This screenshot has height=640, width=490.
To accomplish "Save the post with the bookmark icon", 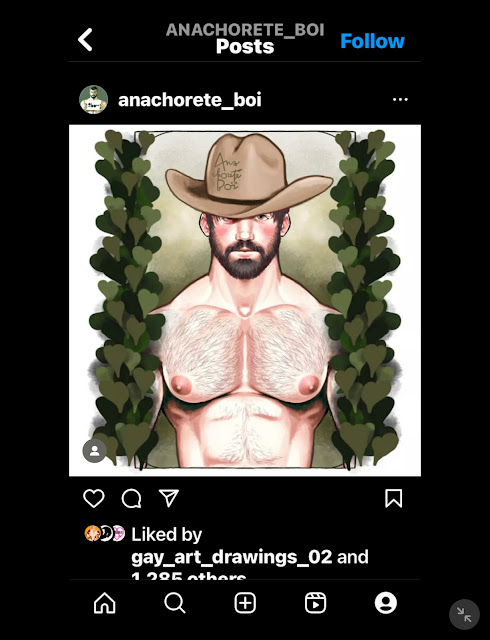I will 394,498.
